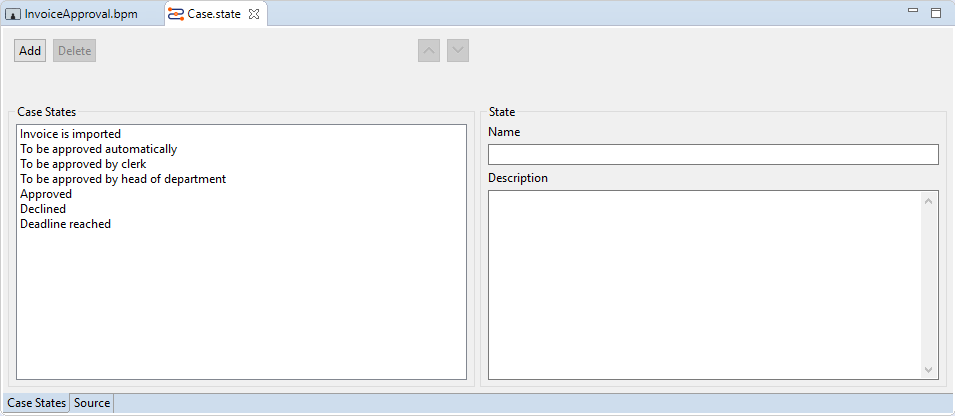Click the move down arrow button

(x=458, y=51)
